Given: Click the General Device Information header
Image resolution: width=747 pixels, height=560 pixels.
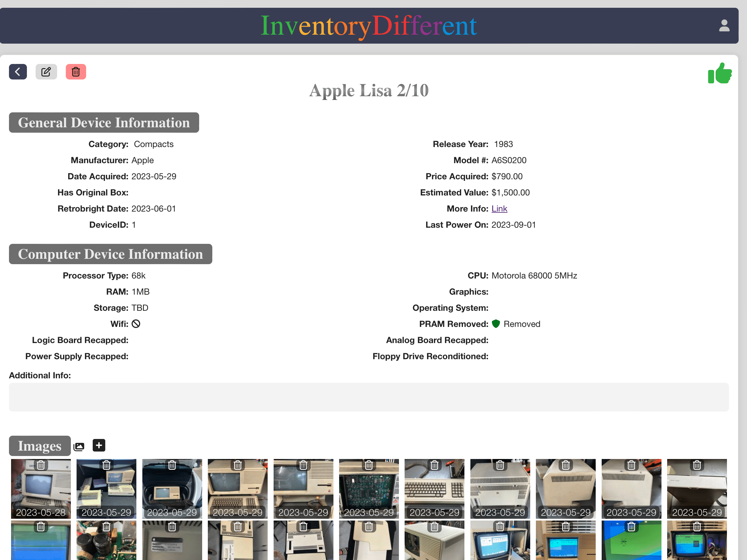Looking at the screenshot, I should [x=104, y=123].
